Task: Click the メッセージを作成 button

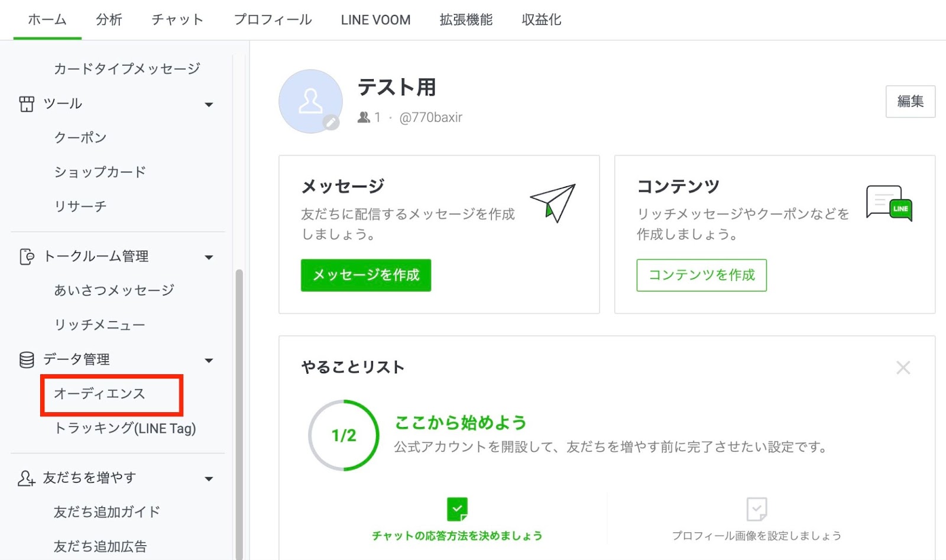Action: coord(366,275)
